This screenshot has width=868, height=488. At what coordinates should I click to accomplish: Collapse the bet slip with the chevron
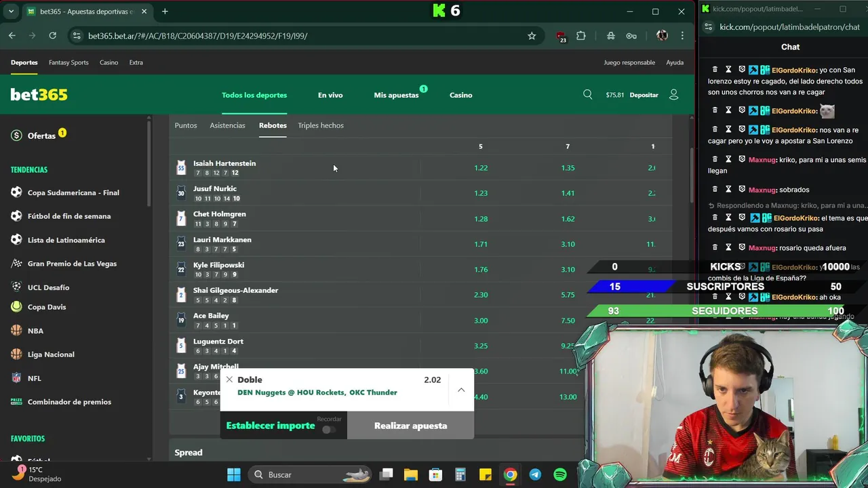tap(461, 390)
